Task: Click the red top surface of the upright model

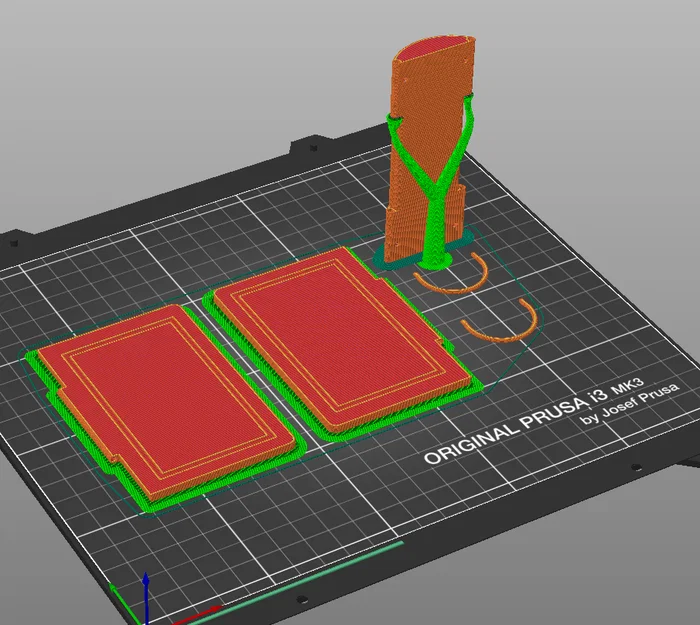Action: pos(433,47)
